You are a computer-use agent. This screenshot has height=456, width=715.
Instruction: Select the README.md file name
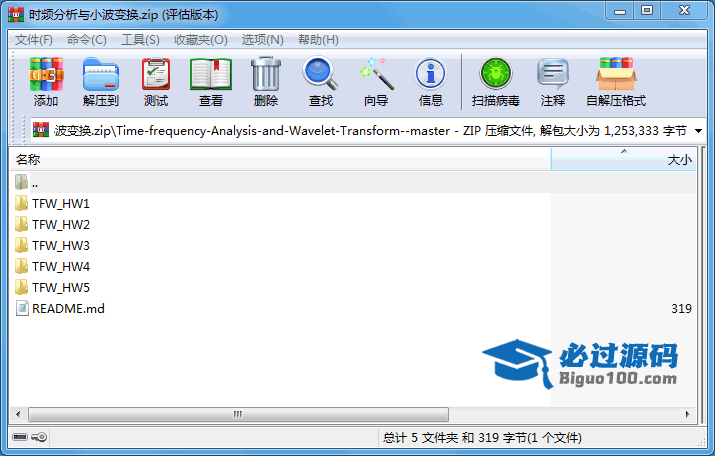(x=68, y=309)
